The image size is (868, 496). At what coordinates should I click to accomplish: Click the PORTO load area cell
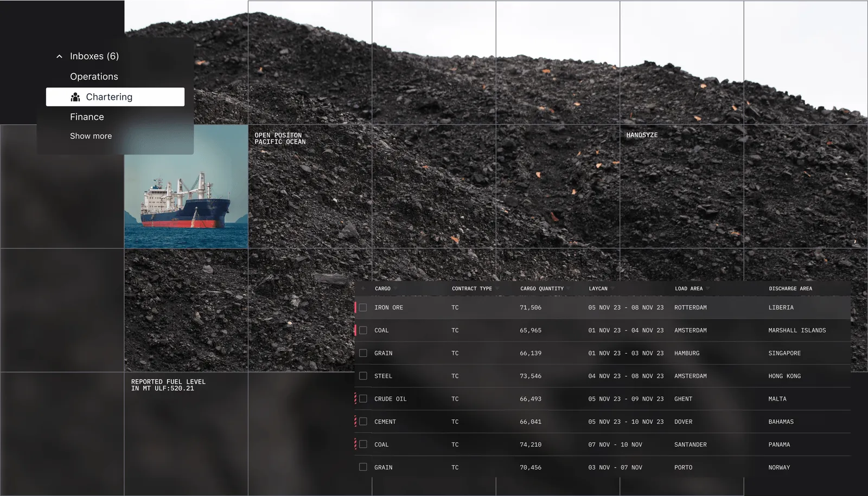point(684,467)
